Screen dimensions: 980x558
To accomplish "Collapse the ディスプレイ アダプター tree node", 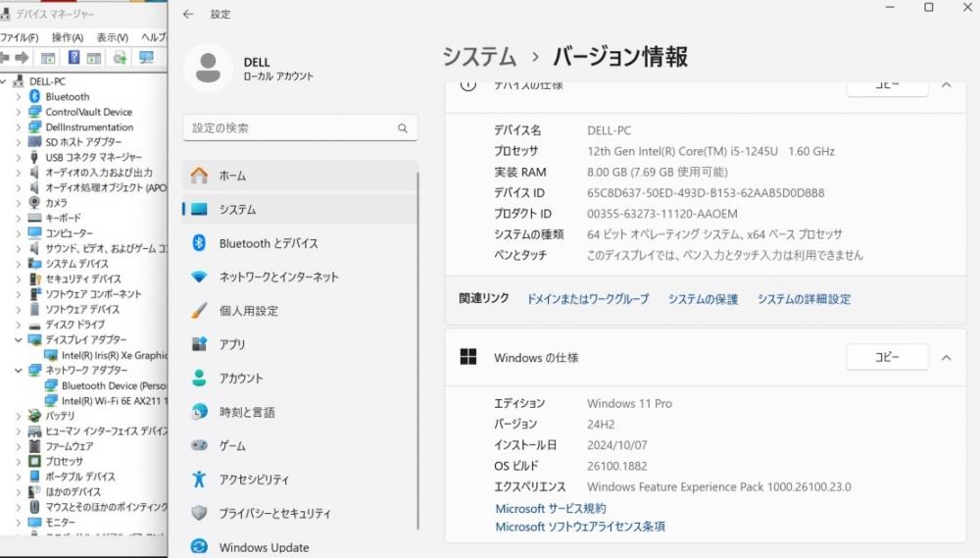I will coord(18,339).
